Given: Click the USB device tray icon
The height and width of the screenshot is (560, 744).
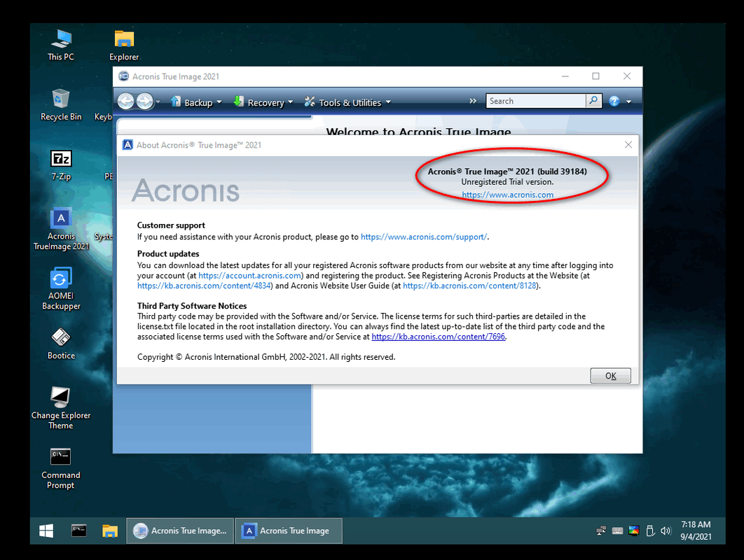Looking at the screenshot, I should pos(650,531).
